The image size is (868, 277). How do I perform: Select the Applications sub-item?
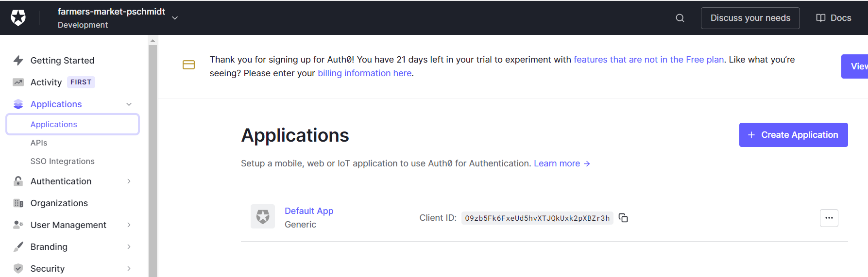pyautogui.click(x=73, y=124)
